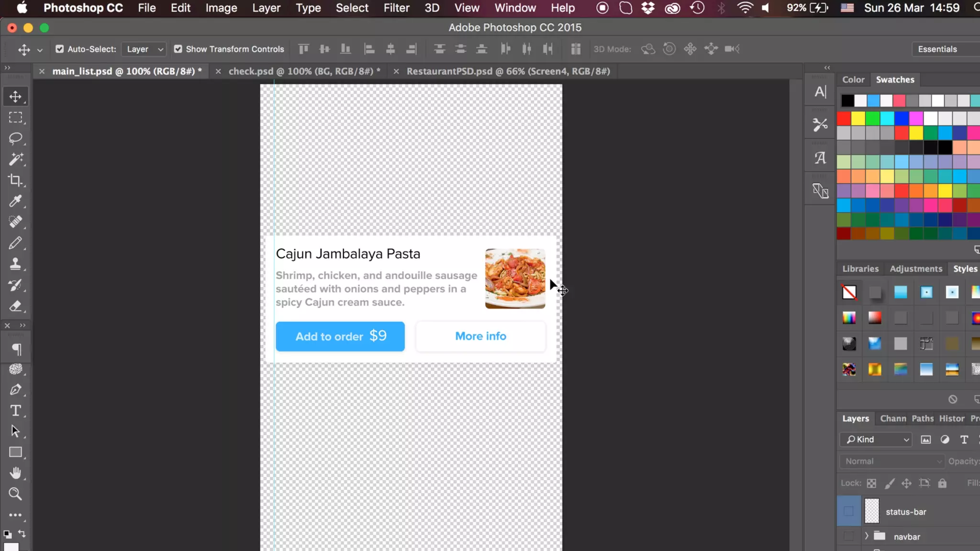Select the Hand tool

click(15, 473)
